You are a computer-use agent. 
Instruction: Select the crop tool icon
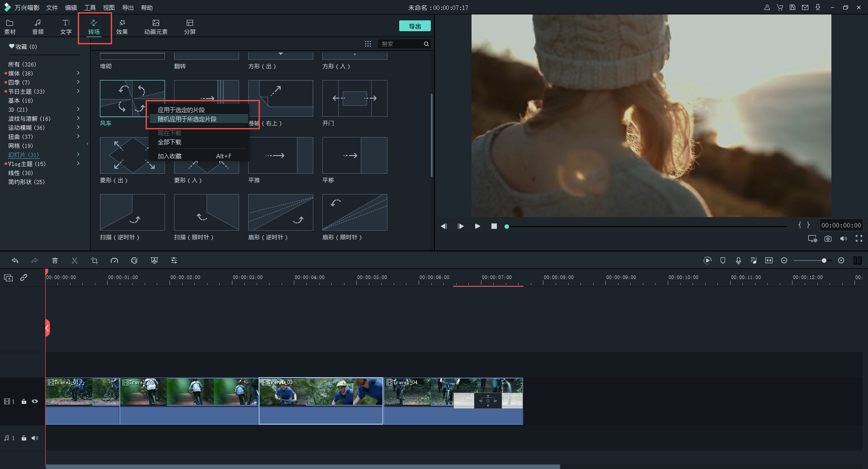(94, 261)
